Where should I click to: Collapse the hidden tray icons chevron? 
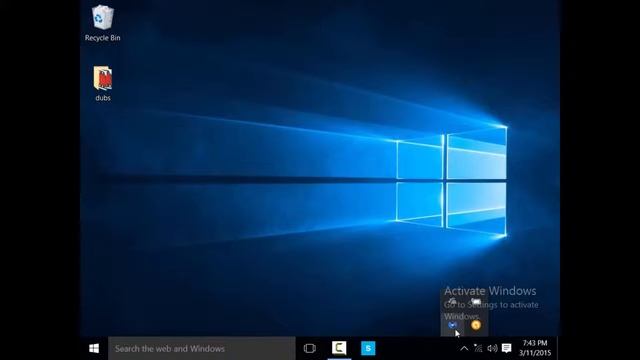(464, 349)
